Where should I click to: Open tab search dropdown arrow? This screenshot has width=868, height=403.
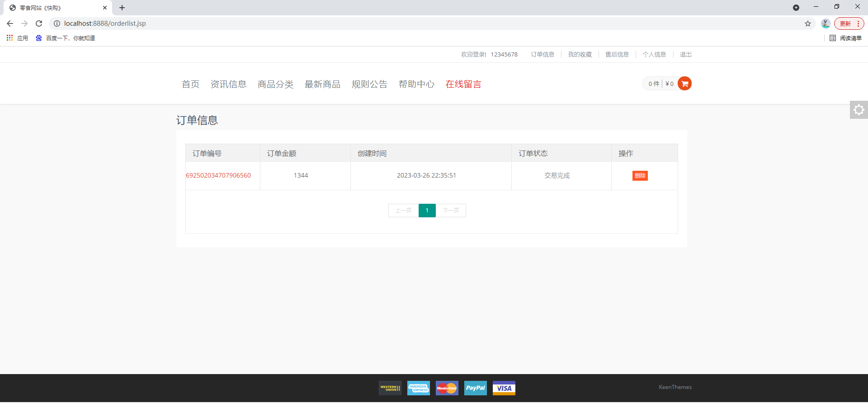click(796, 8)
